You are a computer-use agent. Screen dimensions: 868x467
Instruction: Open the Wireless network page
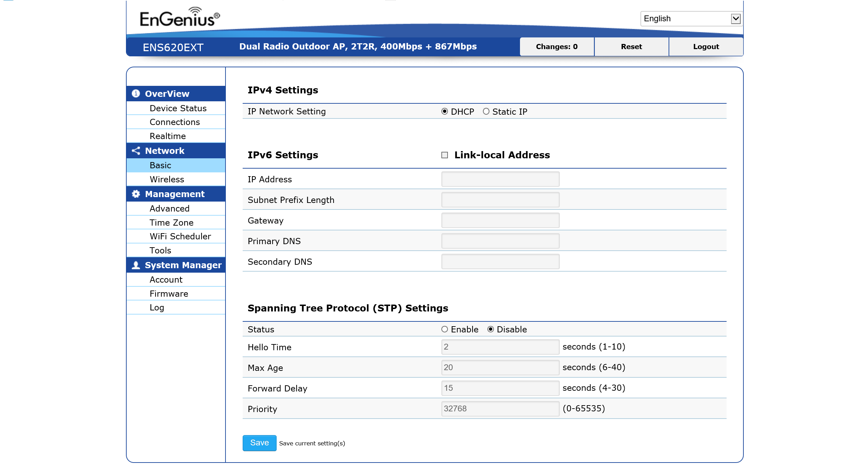(x=167, y=179)
